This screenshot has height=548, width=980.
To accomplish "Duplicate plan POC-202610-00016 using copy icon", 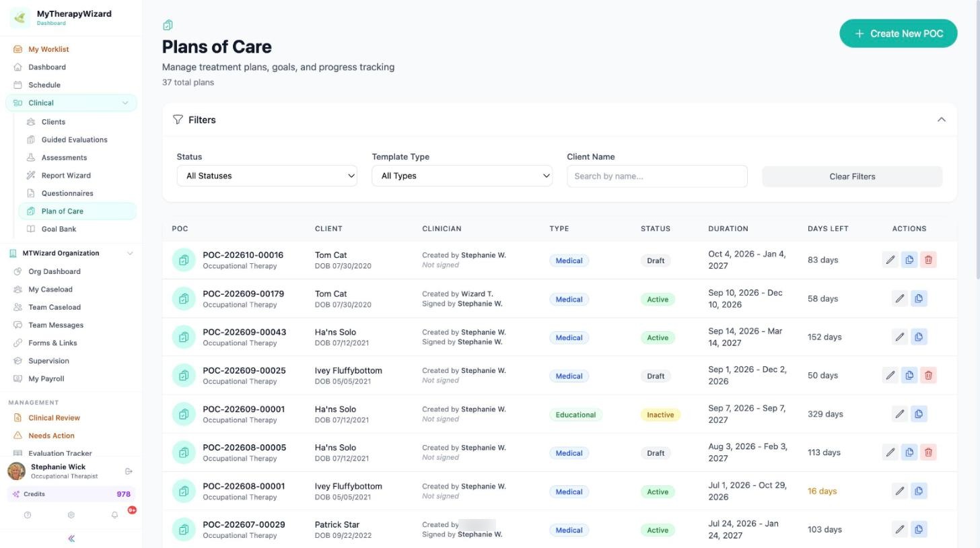I will tap(909, 260).
